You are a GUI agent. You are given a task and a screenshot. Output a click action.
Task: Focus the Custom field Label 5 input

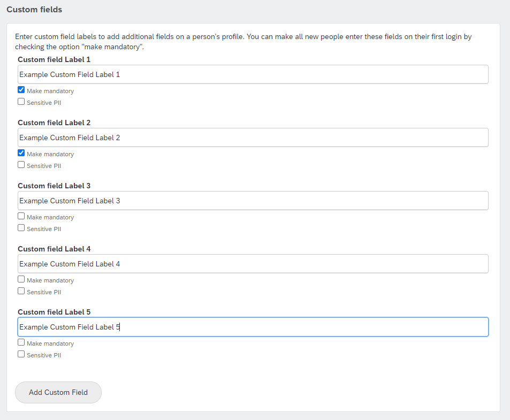click(253, 327)
